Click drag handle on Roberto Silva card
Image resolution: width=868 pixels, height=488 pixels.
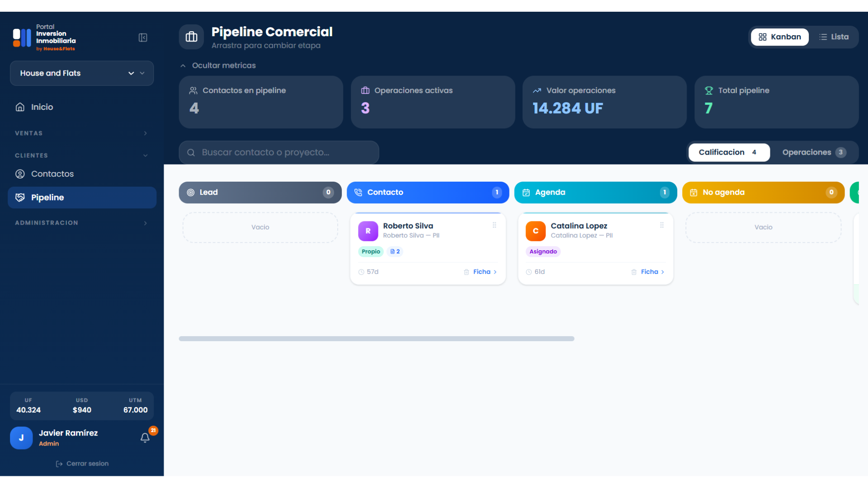(x=494, y=225)
